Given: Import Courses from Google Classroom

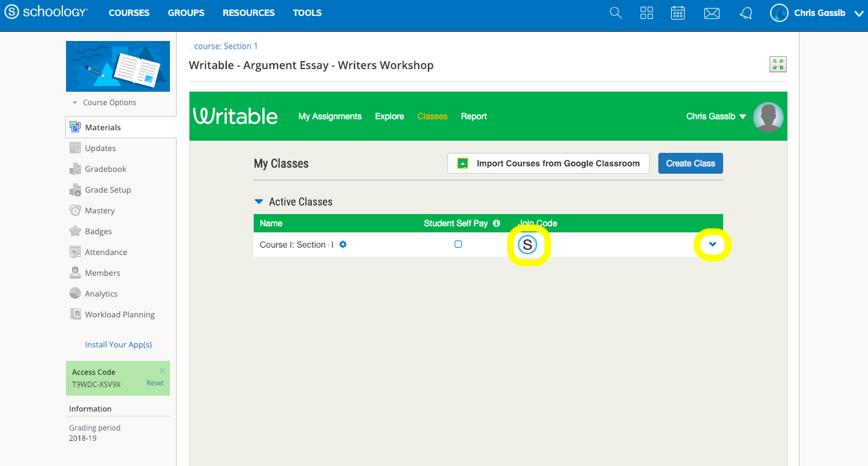Looking at the screenshot, I should click(x=548, y=163).
